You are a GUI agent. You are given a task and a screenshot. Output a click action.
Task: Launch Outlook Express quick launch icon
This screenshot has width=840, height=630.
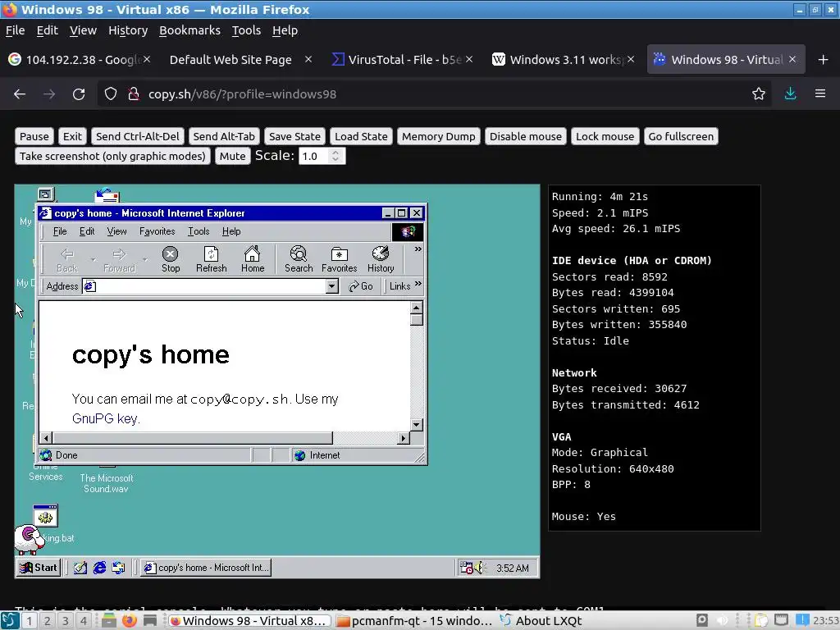click(x=118, y=568)
